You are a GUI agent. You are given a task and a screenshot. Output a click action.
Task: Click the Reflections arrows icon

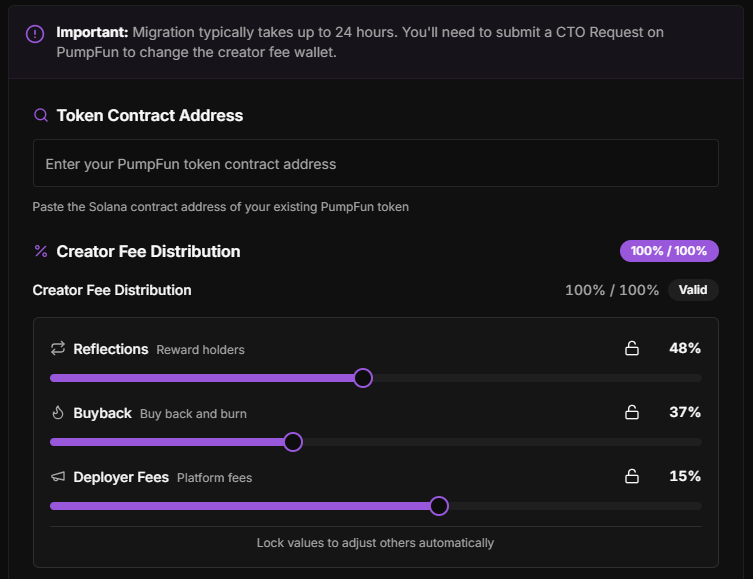(x=58, y=349)
